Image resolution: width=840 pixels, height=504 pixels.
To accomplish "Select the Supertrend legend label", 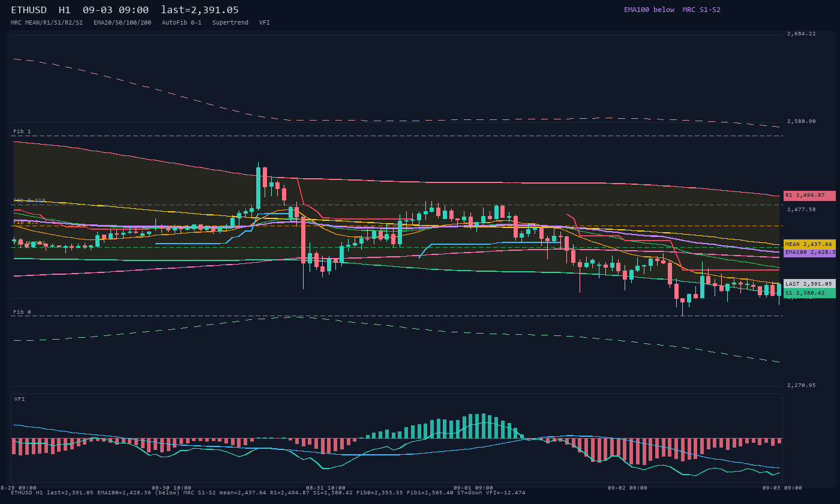I will 230,23.
